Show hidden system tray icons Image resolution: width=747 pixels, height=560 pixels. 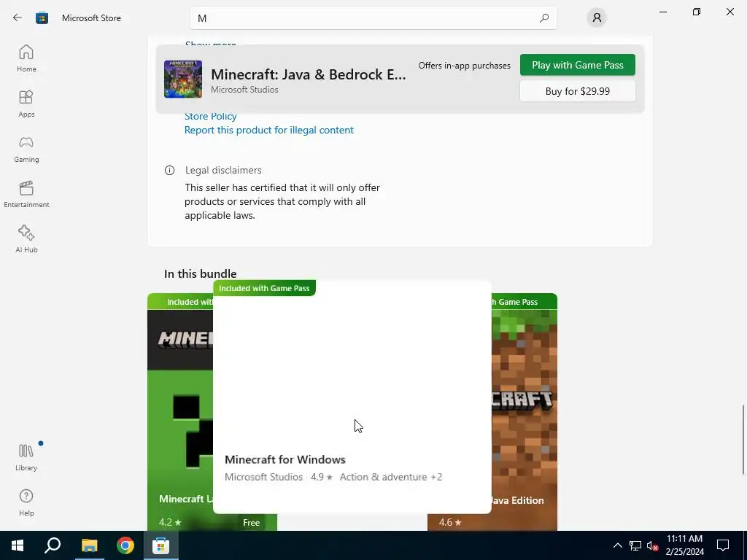tap(617, 545)
